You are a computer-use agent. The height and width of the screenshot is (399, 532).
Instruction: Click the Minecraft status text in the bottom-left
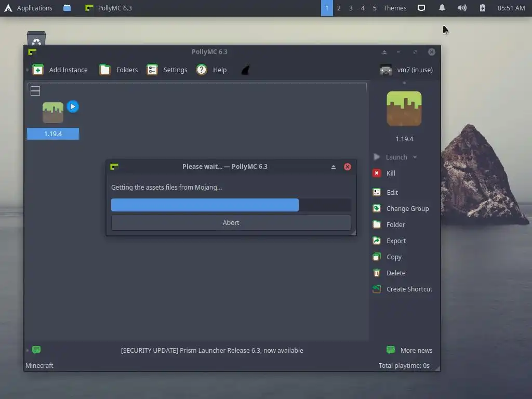point(39,365)
